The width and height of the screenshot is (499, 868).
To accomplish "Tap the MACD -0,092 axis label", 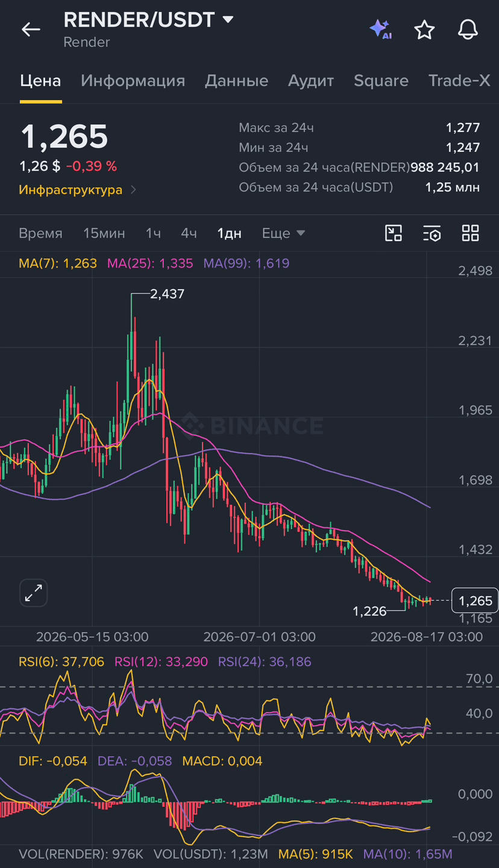I will tap(473, 836).
